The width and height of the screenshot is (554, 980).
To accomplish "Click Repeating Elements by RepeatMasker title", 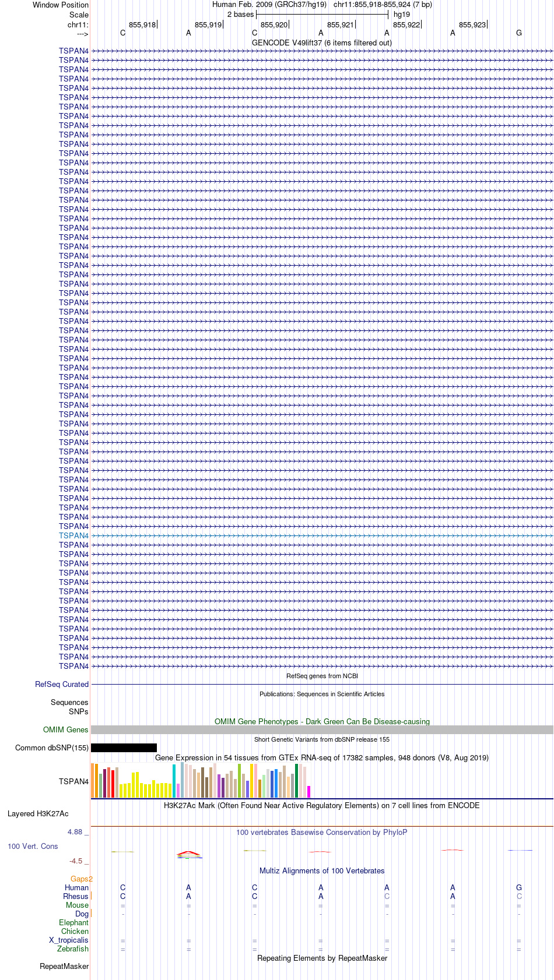I will [322, 958].
